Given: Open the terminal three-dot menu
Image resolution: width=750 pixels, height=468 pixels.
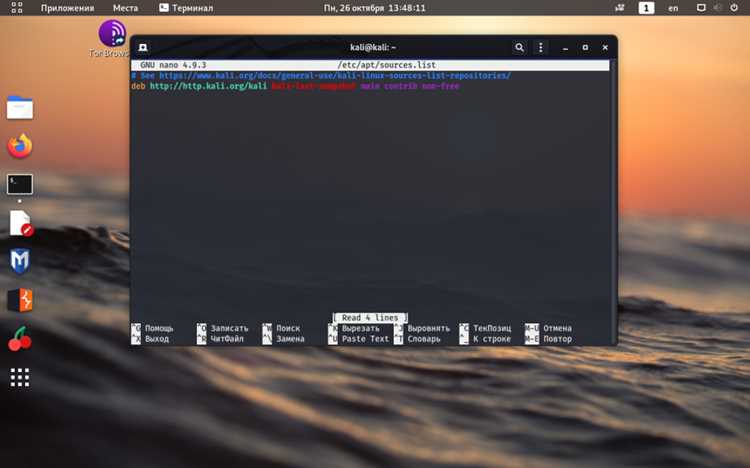Looking at the screenshot, I should [540, 47].
